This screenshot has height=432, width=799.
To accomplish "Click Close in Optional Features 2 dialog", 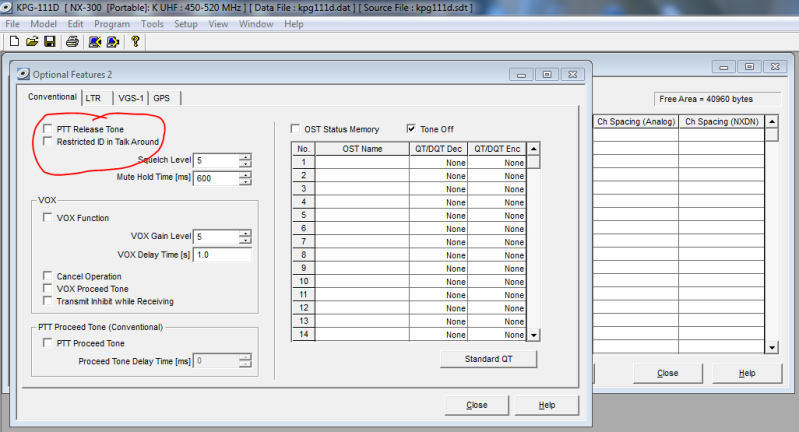I will (x=477, y=405).
